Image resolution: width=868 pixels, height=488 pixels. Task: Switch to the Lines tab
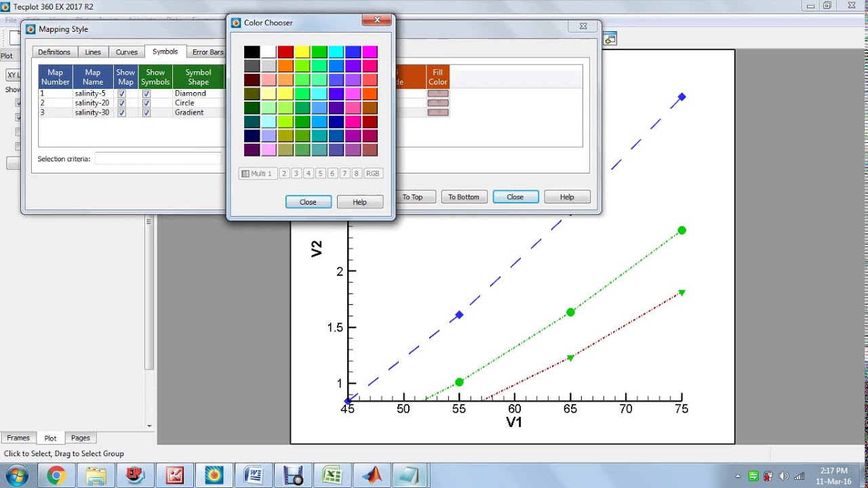pyautogui.click(x=93, y=52)
